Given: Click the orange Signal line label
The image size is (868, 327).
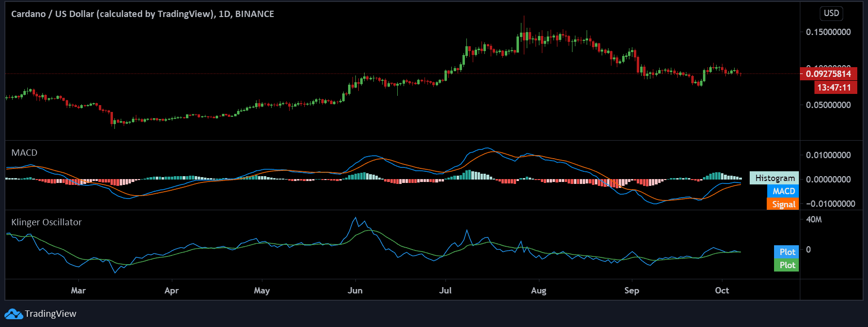Looking at the screenshot, I should (783, 204).
